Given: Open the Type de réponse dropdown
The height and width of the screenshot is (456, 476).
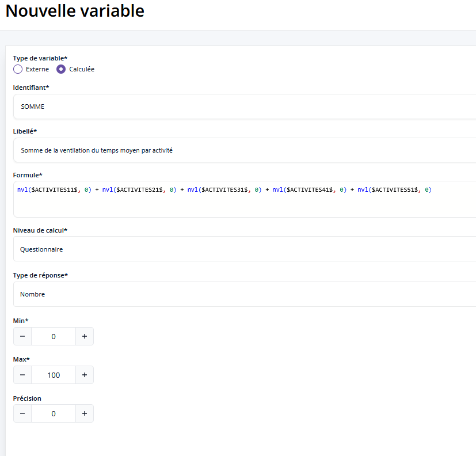Looking at the screenshot, I should point(242,294).
